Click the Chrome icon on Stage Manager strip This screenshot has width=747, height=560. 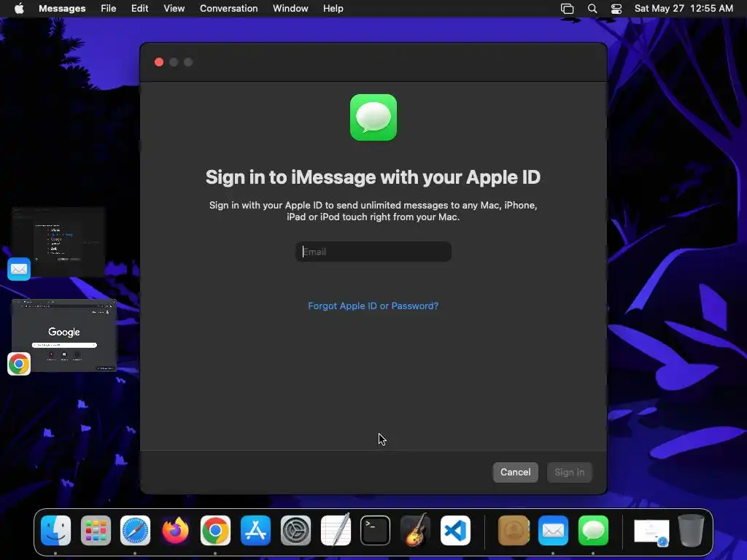tap(19, 364)
